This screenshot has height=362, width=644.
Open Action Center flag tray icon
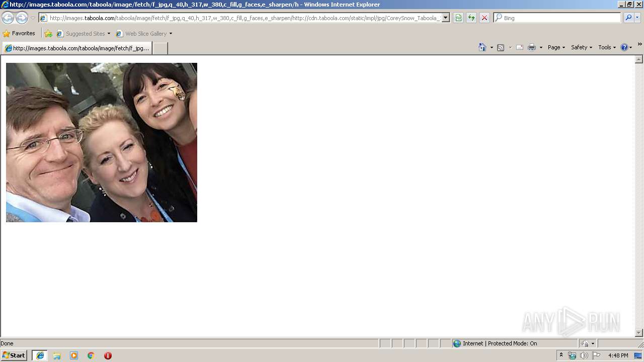tap(596, 355)
